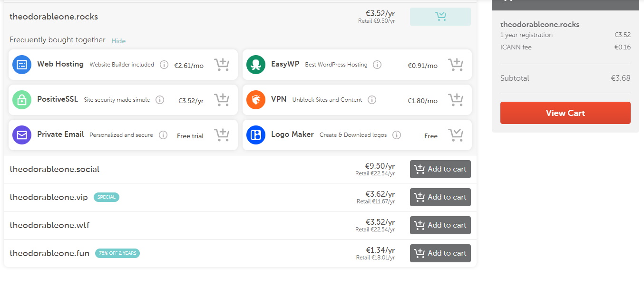Add theodorableone.social to cart
644x297 pixels.
click(440, 169)
